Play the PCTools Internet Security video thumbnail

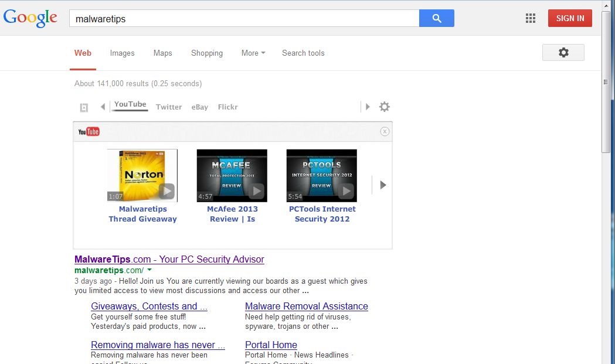coord(322,175)
